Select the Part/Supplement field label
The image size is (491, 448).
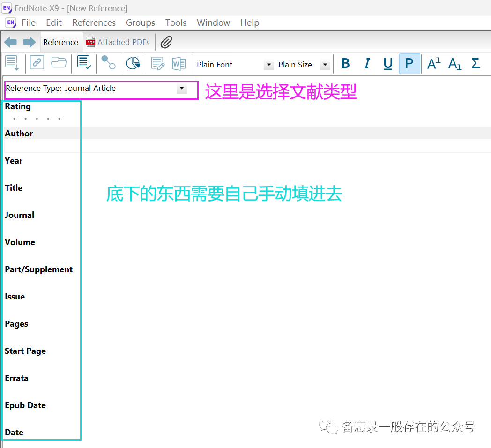coord(39,269)
